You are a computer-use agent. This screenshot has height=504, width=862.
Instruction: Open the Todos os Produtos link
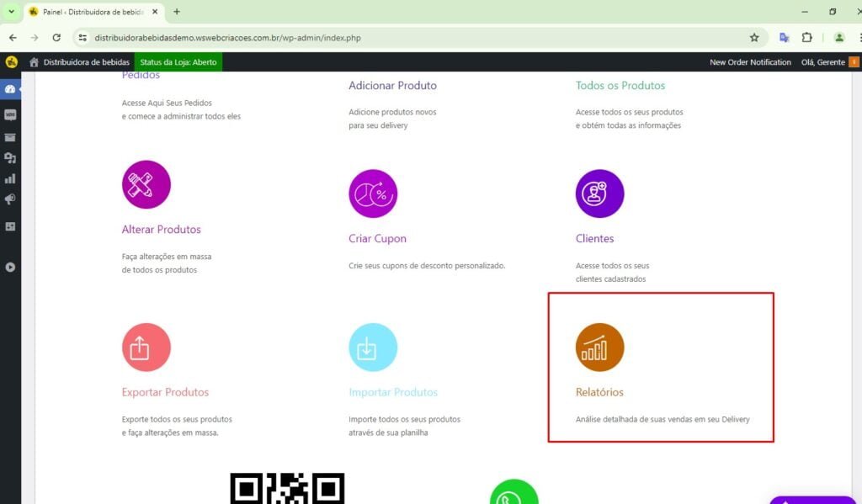(x=620, y=86)
